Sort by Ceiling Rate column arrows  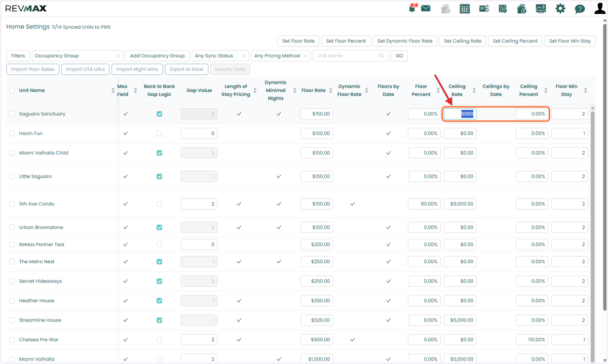click(x=474, y=91)
